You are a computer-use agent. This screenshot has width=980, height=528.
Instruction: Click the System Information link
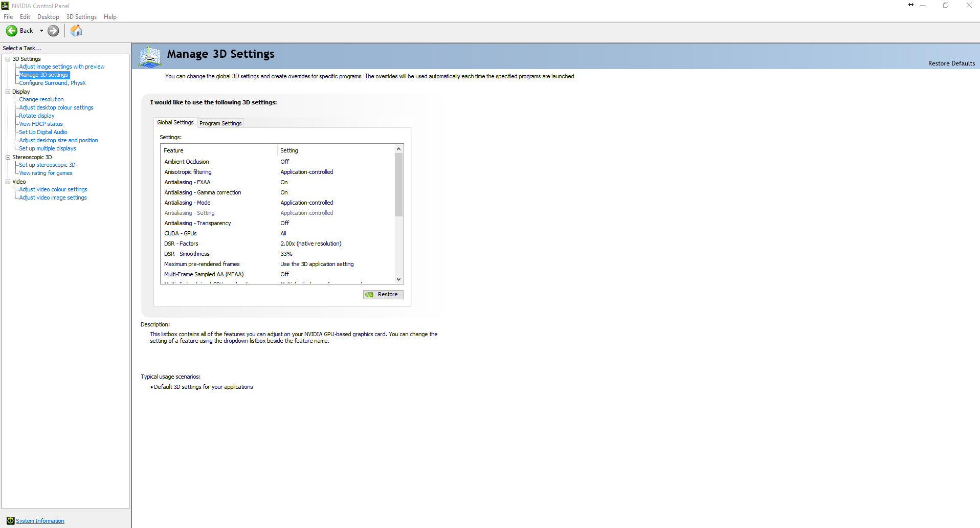tap(40, 521)
